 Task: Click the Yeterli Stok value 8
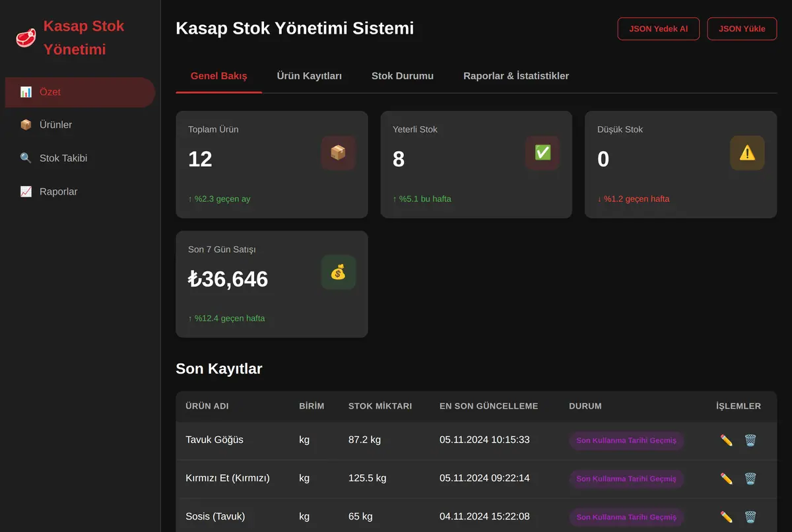(399, 159)
